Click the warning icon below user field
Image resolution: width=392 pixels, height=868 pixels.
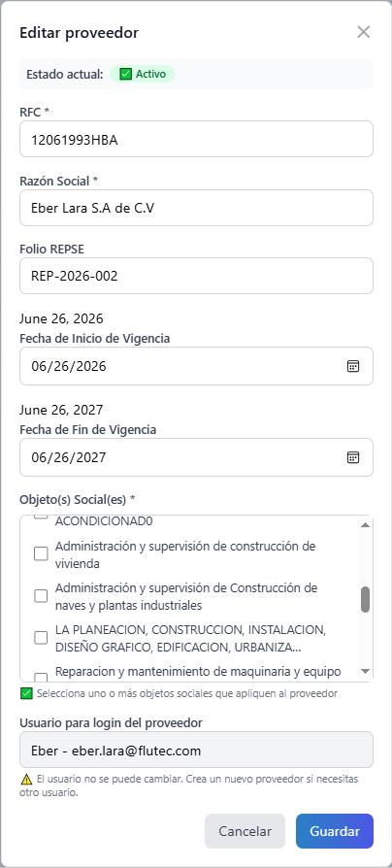pyautogui.click(x=26, y=780)
